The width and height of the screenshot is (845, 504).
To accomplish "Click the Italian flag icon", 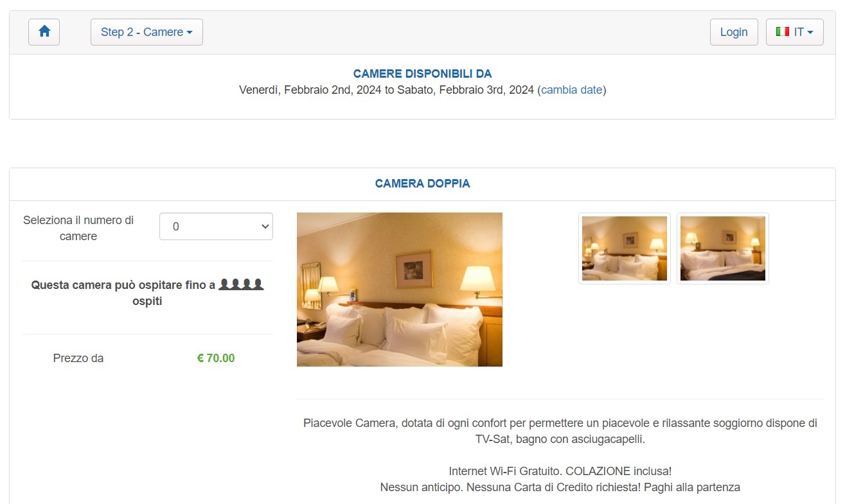I will [782, 31].
